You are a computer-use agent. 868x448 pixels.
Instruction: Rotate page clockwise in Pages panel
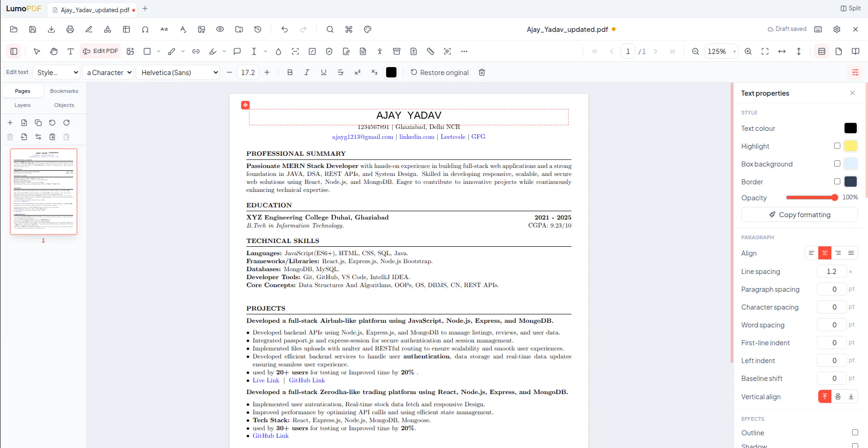click(67, 123)
